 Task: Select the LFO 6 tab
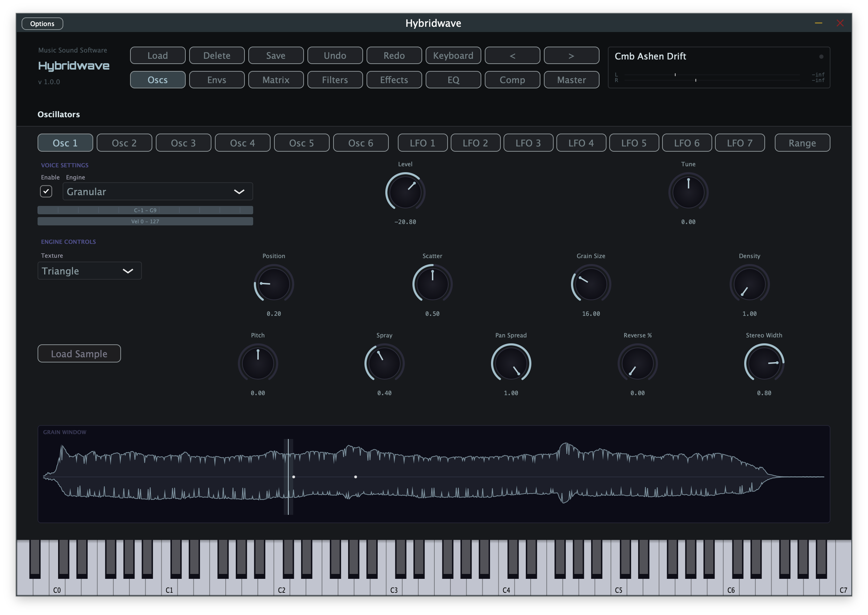[x=686, y=142]
